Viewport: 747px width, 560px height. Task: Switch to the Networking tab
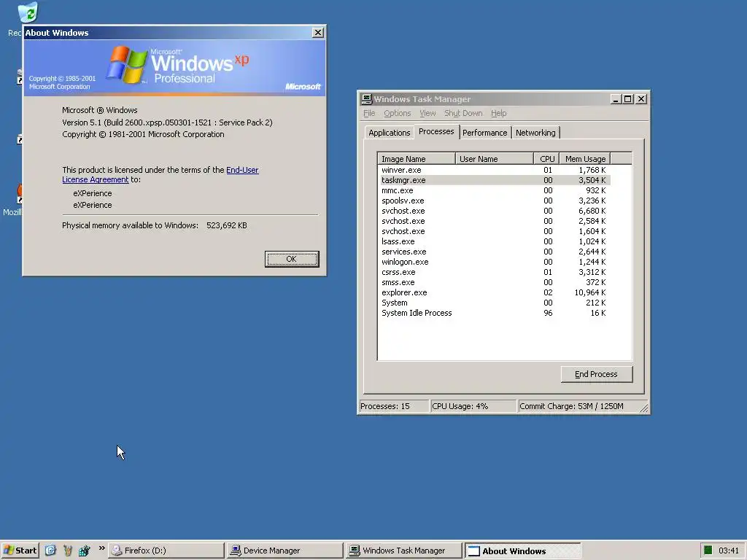[535, 133]
